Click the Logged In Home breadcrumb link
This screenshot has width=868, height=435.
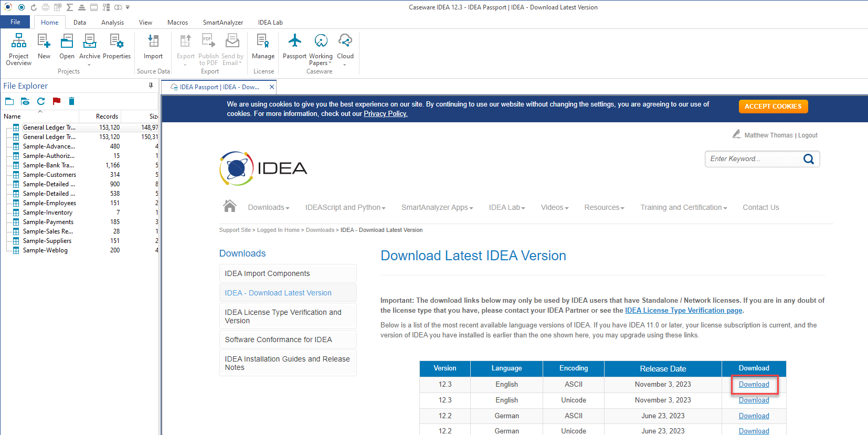click(278, 230)
